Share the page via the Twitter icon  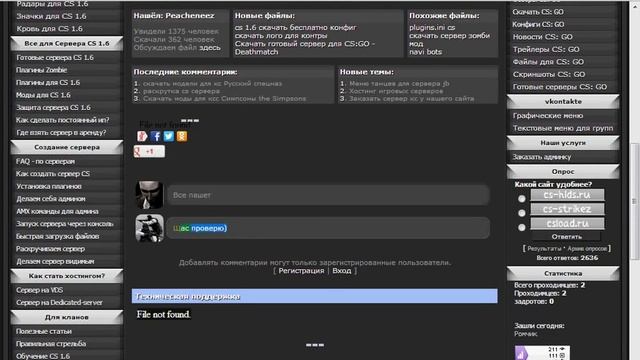[x=169, y=136]
